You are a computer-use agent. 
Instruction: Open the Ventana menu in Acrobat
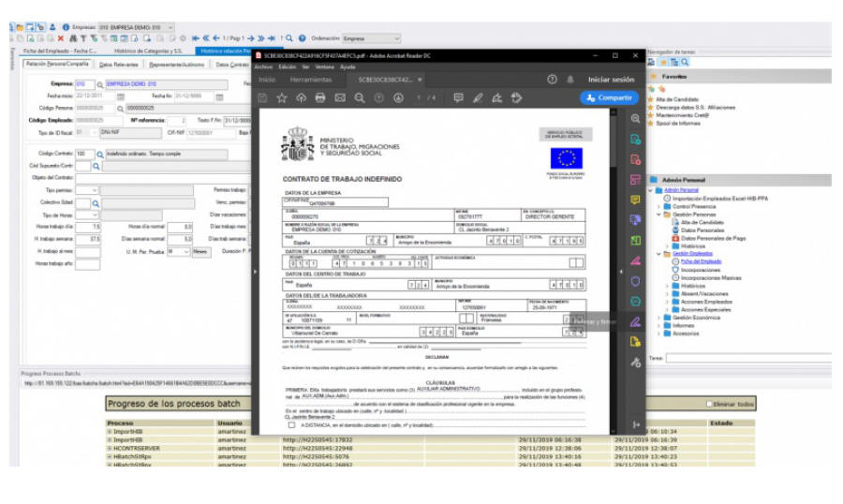(x=325, y=67)
